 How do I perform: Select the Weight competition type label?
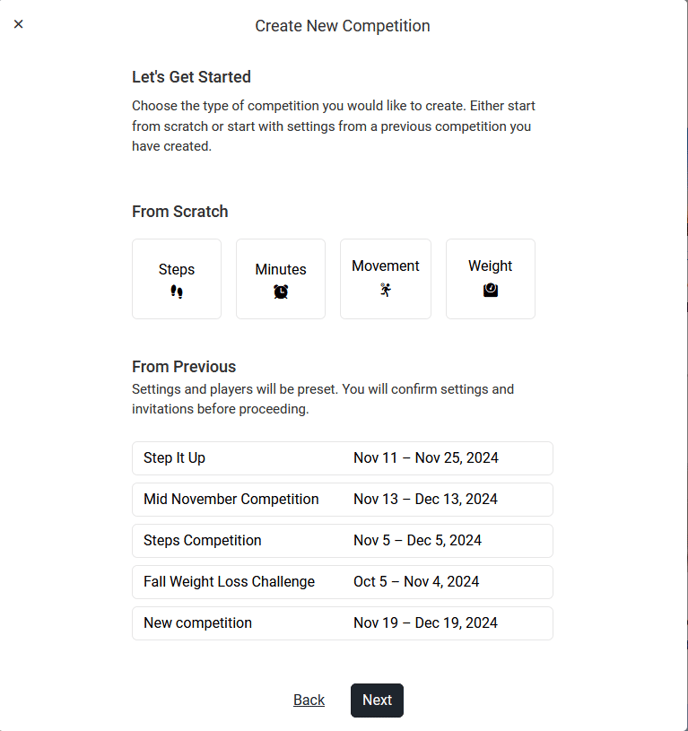pyautogui.click(x=490, y=266)
